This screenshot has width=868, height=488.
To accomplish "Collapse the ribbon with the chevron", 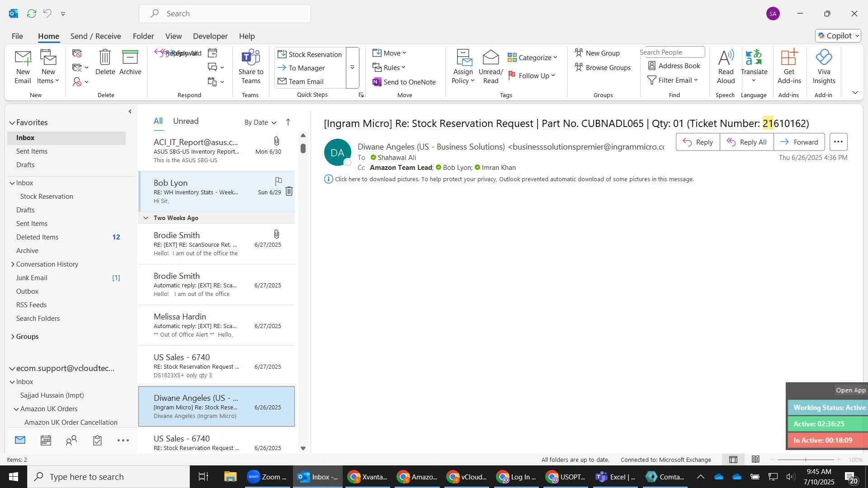I will [x=855, y=93].
